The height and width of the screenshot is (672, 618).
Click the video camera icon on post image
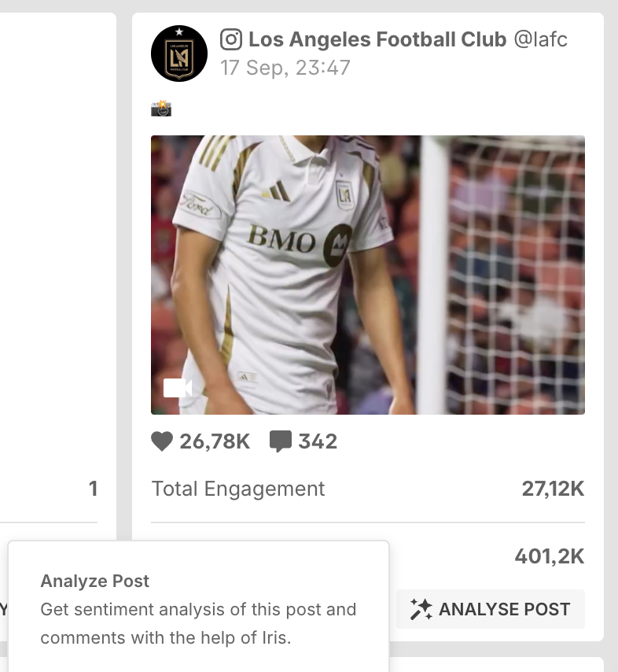[178, 388]
